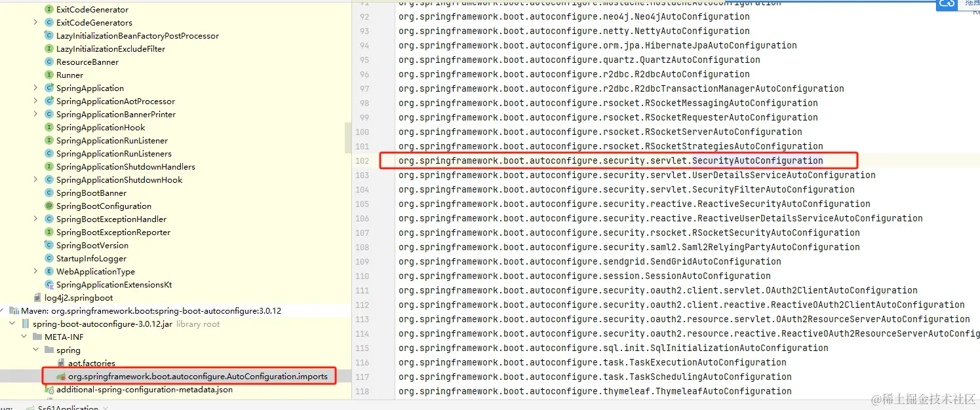The image size is (980, 410).
Task: Click the file icon of additional-spring-configuration-metadata.json
Action: pyautogui.click(x=49, y=390)
